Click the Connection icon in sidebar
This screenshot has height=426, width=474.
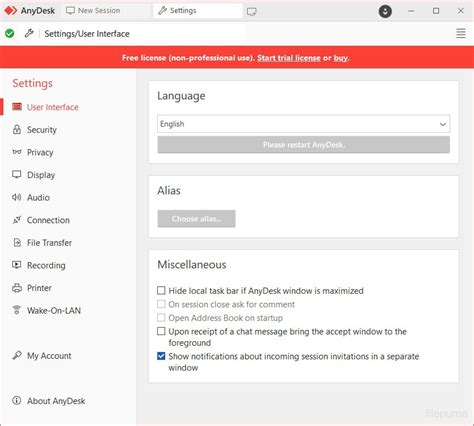17,220
